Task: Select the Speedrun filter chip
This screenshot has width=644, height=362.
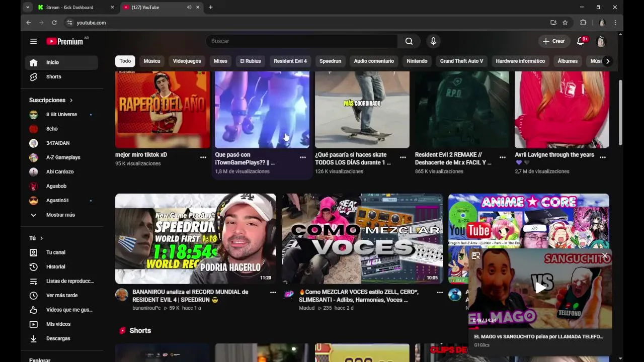Action: [330, 61]
